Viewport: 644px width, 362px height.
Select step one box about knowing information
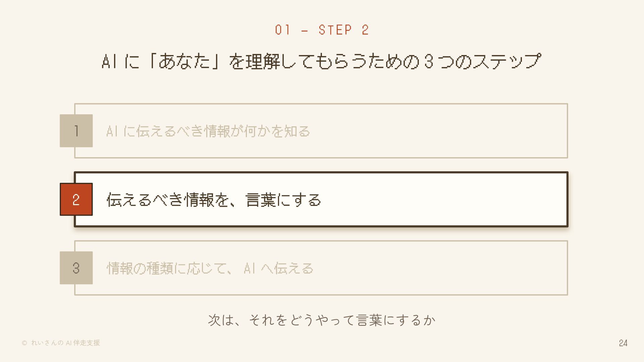(x=321, y=131)
